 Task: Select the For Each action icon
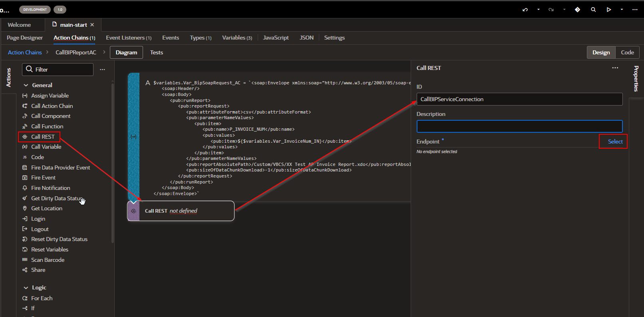[x=25, y=298]
